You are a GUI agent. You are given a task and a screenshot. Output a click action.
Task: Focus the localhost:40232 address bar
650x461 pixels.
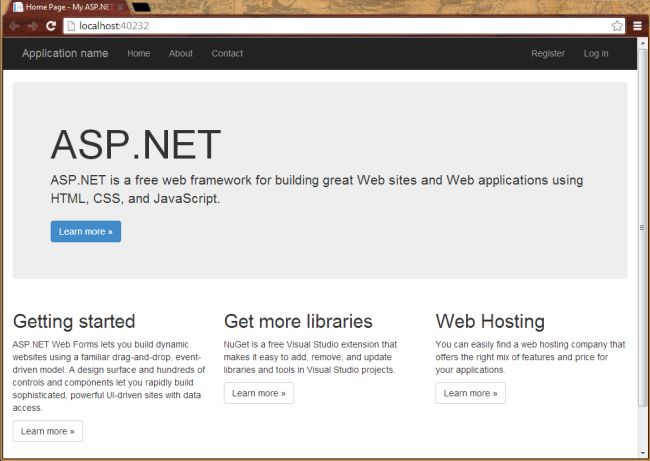point(344,26)
